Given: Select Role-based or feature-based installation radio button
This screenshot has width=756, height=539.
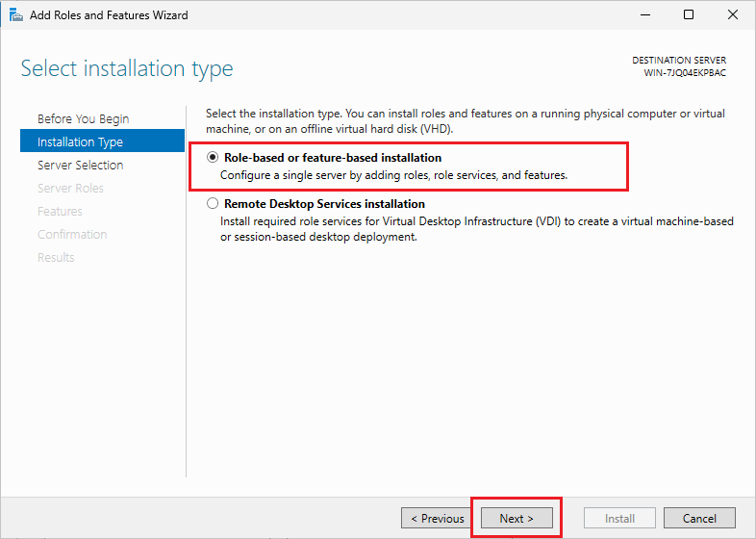Looking at the screenshot, I should [x=213, y=158].
